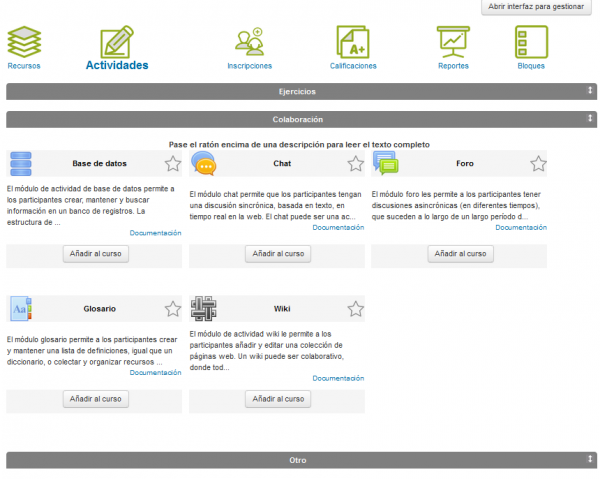This screenshot has height=479, width=600.
Task: Click the Wiki module icon
Action: point(203,308)
